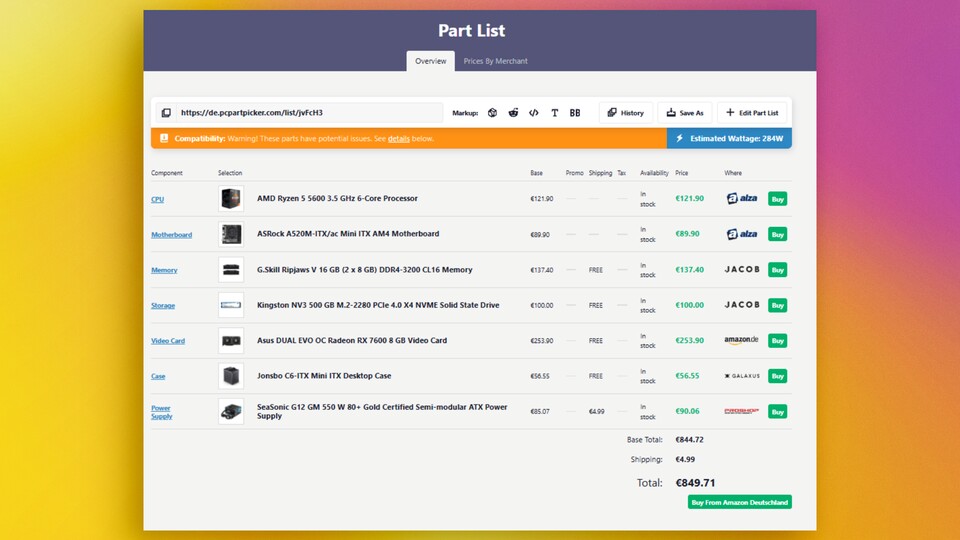Click Buy button for the CPU
This screenshot has height=540, width=960.
coord(778,199)
